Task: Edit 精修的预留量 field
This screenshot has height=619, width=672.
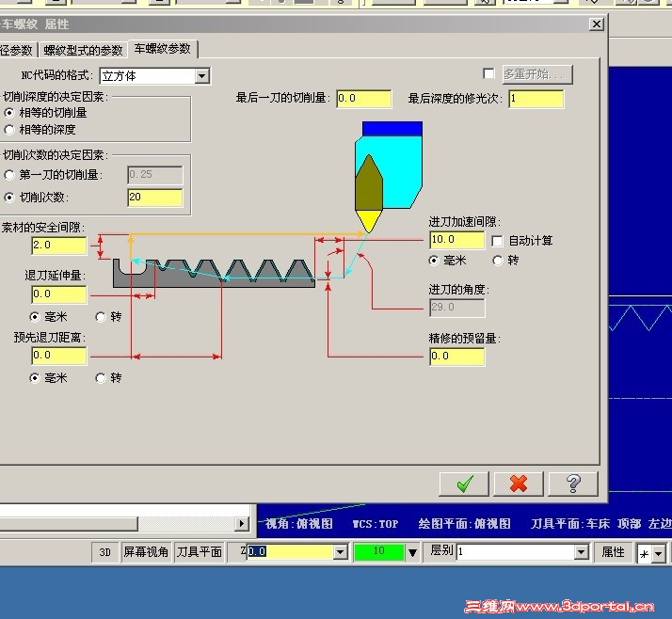Action: [x=457, y=357]
